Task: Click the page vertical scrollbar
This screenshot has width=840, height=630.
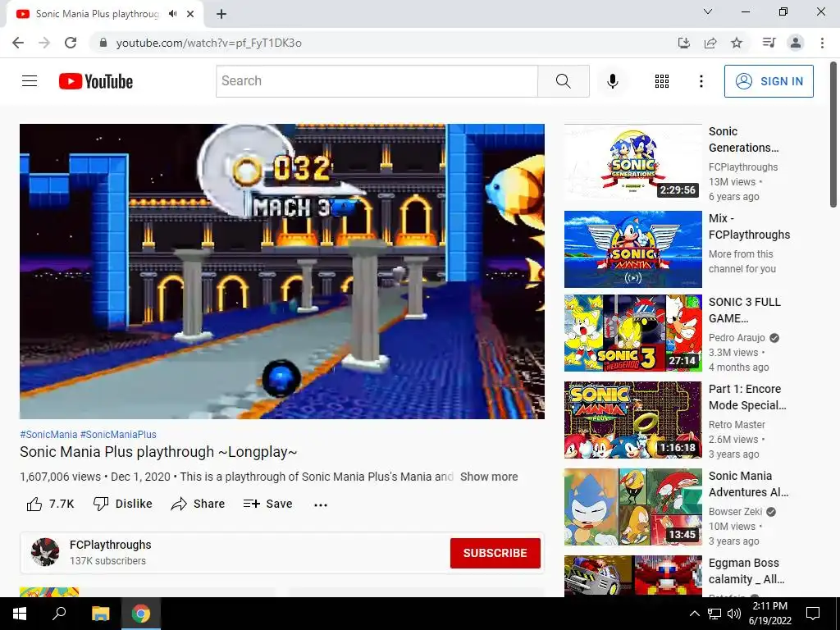Action: point(833,134)
